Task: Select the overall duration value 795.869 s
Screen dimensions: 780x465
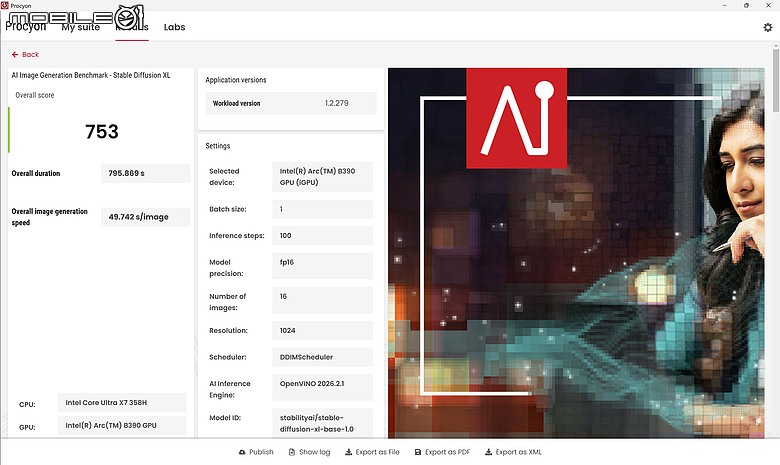Action: coord(145,173)
